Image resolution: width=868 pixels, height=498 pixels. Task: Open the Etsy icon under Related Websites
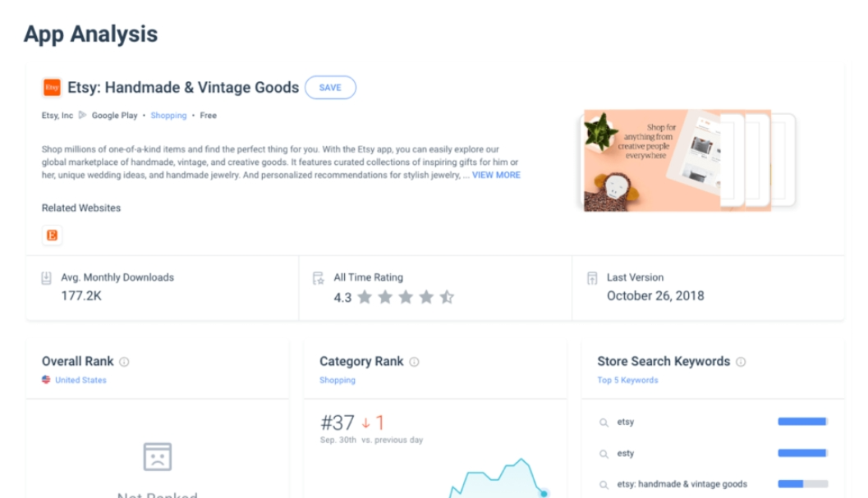pyautogui.click(x=51, y=235)
